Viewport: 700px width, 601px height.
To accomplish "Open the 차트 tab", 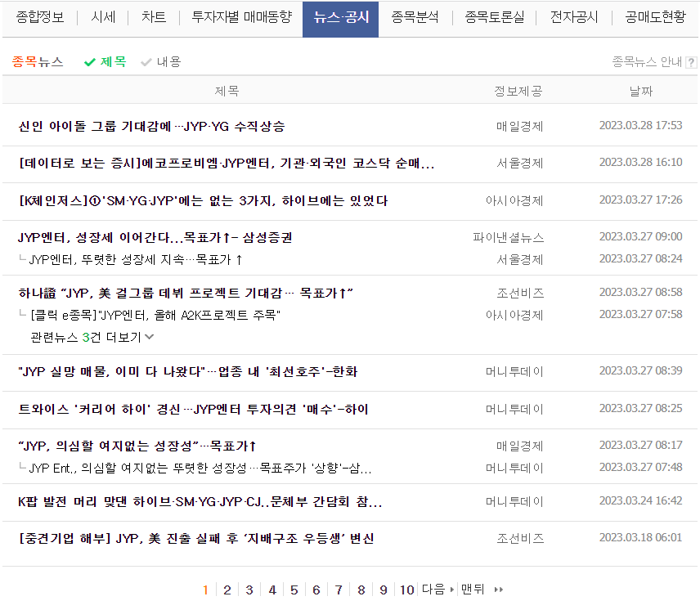I will tap(154, 17).
